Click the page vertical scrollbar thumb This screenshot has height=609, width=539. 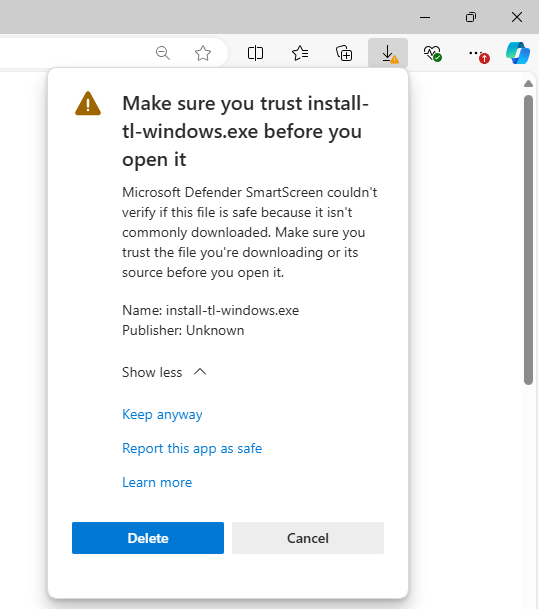[x=528, y=240]
